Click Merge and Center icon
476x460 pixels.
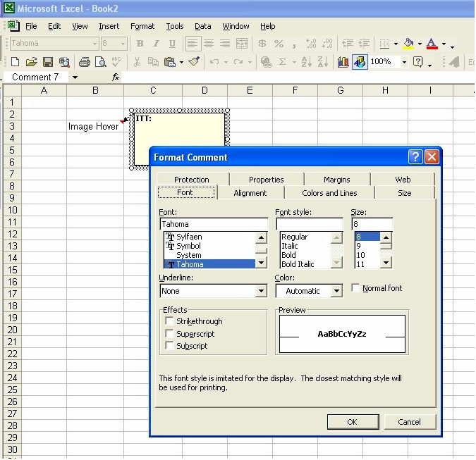[242, 44]
